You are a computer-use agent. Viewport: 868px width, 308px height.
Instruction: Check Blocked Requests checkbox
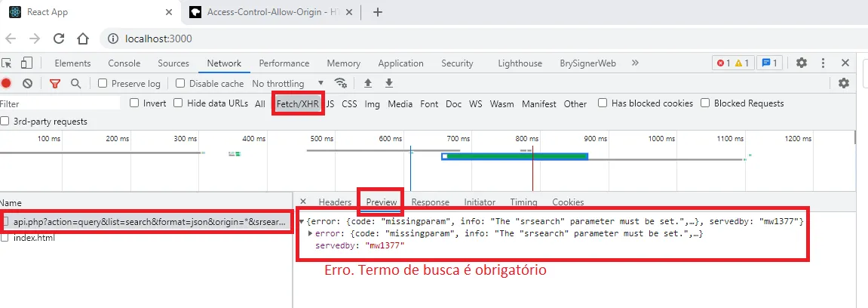pyautogui.click(x=705, y=103)
